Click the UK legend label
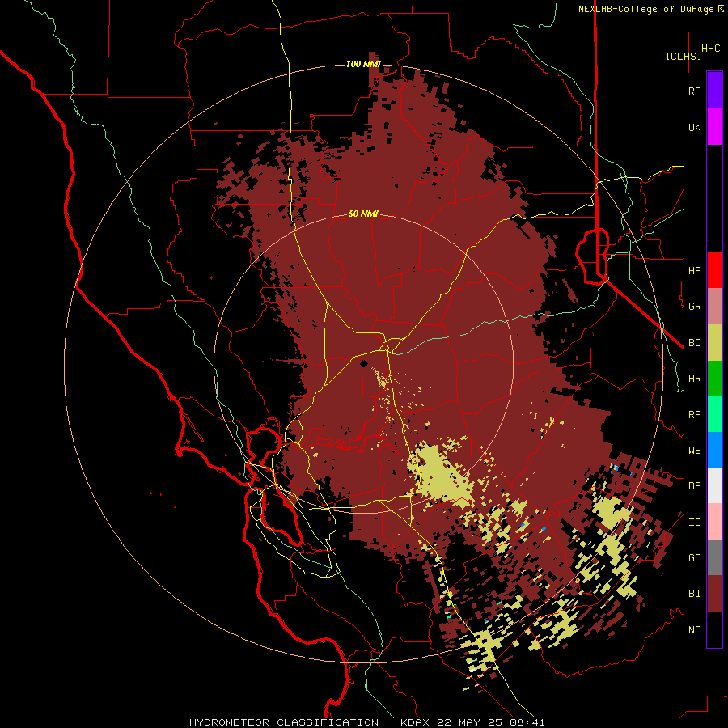This screenshot has height=728, width=728. (x=694, y=127)
